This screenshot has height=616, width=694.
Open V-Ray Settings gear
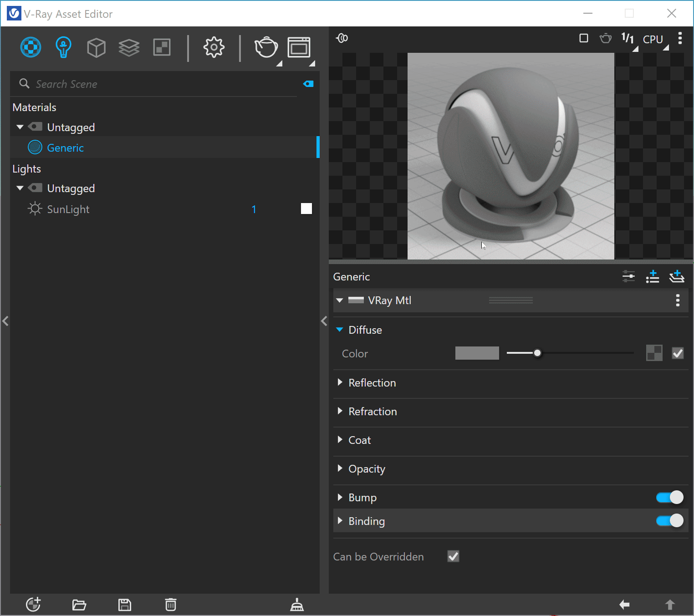(214, 47)
